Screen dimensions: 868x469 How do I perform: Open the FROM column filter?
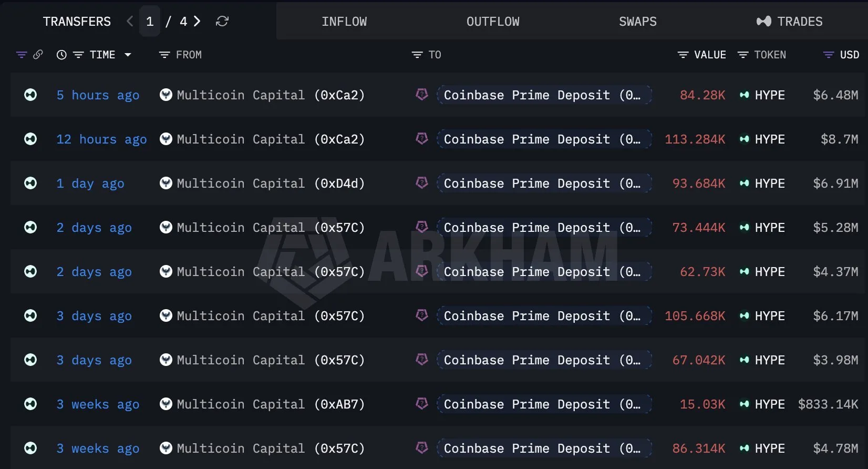[164, 55]
